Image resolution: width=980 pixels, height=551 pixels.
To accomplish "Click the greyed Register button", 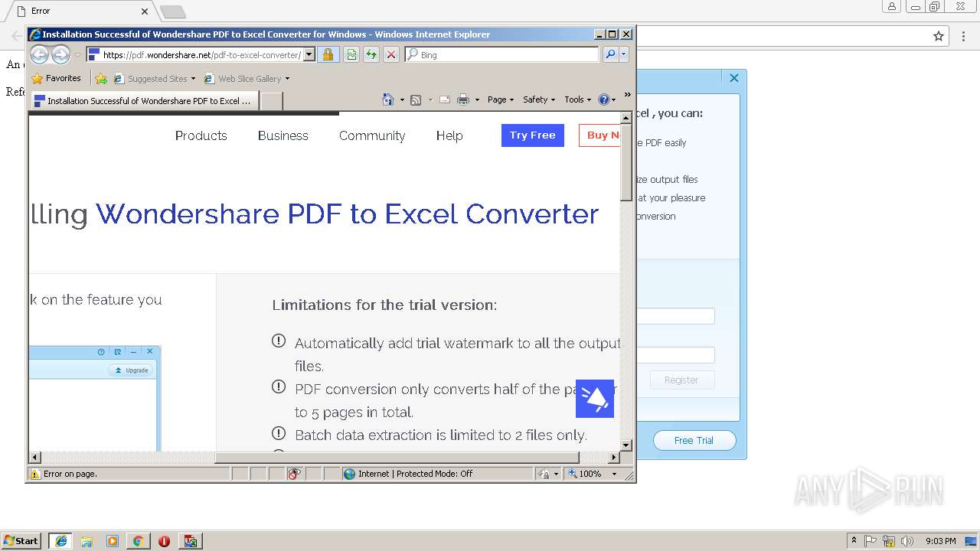I will pos(681,380).
